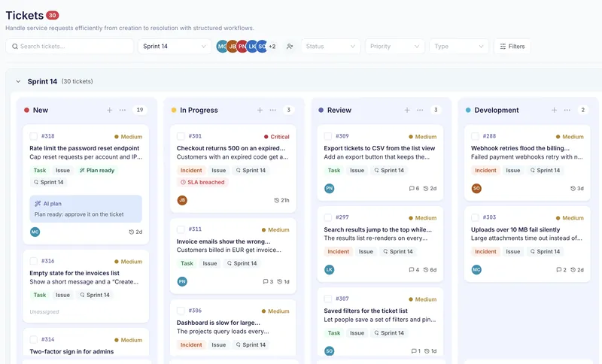Click Plan ready tag on ticket #318
This screenshot has width=602, height=364.
tap(97, 170)
